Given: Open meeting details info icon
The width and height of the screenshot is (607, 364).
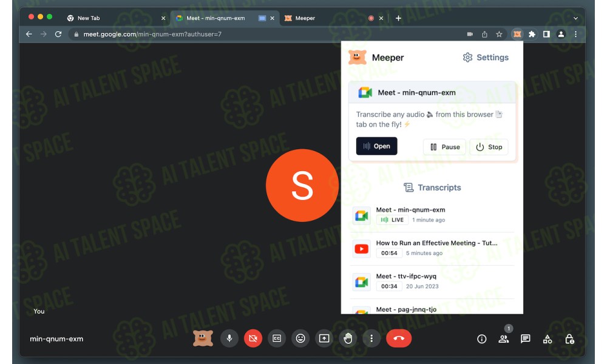Looking at the screenshot, I should click(481, 339).
